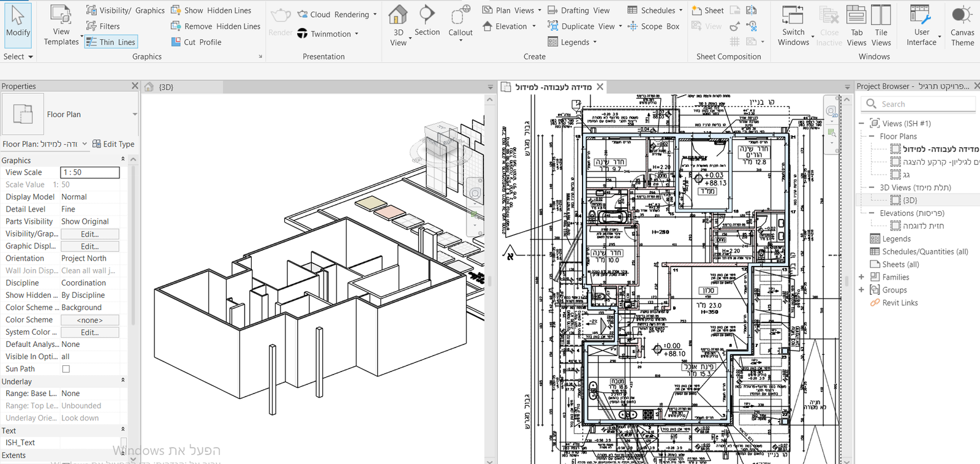
Task: Close the floor plan view tab
Action: point(600,87)
